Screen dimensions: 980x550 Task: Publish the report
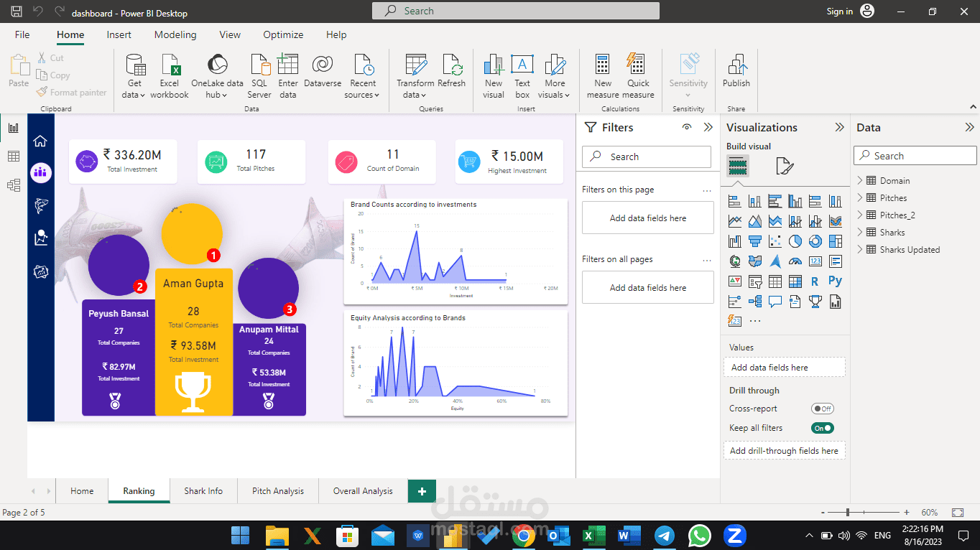pyautogui.click(x=736, y=70)
